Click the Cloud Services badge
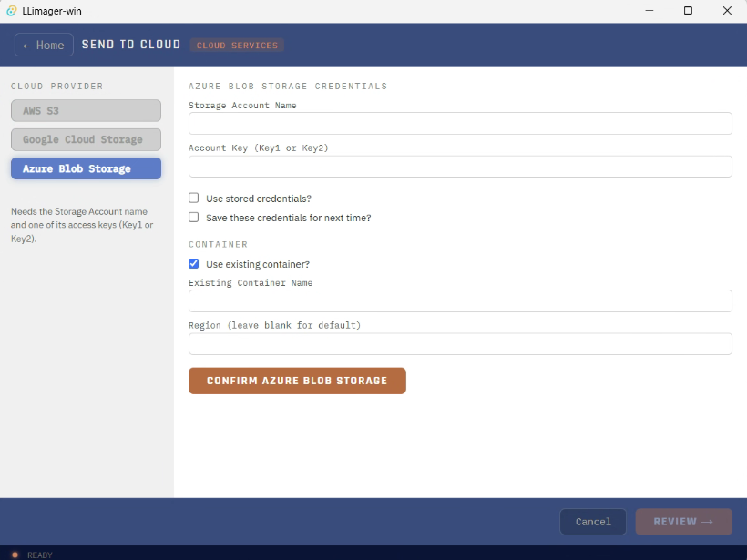Viewport: 747px width, 560px height. tap(237, 46)
